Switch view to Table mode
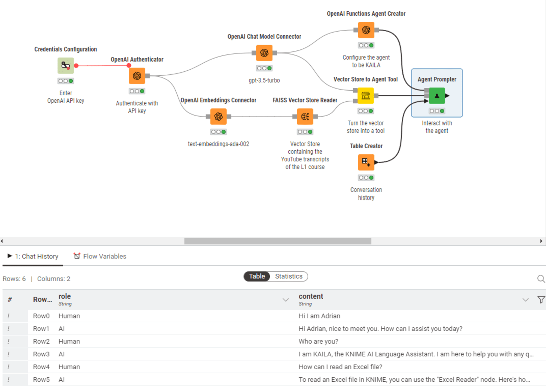Image resolution: width=546 pixels, height=392 pixels. pos(257,276)
